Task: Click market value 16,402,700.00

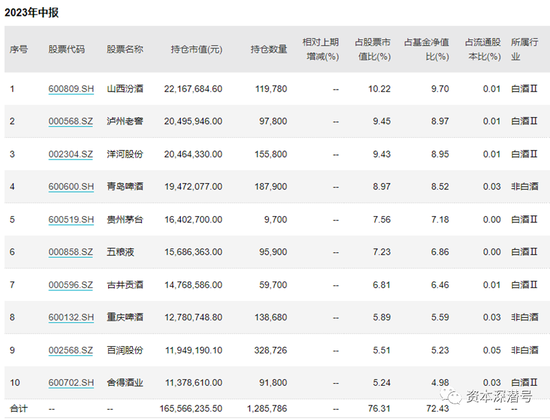Action: pos(194,220)
